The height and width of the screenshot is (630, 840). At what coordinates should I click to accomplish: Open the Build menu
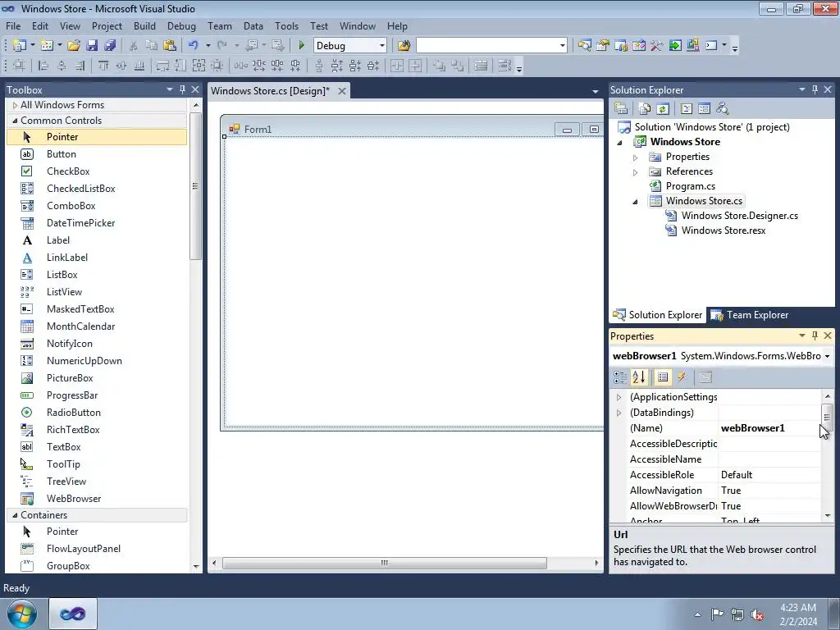click(x=144, y=25)
